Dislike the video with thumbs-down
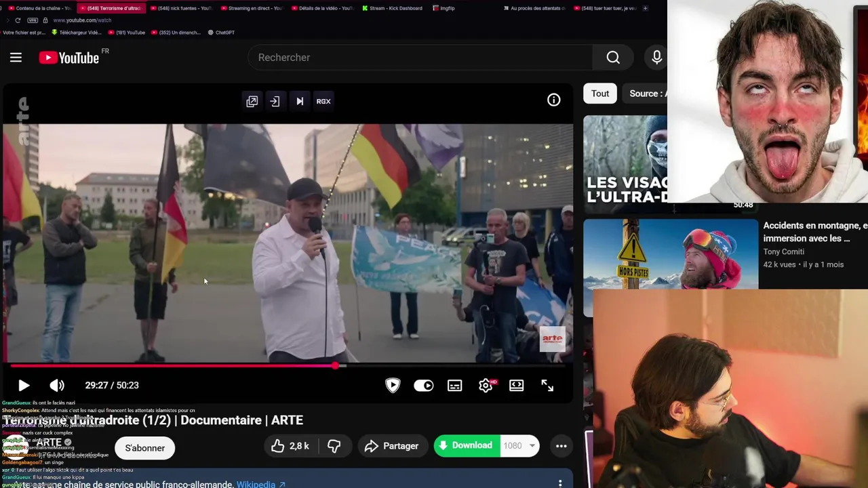Image resolution: width=868 pixels, height=488 pixels. [334, 446]
